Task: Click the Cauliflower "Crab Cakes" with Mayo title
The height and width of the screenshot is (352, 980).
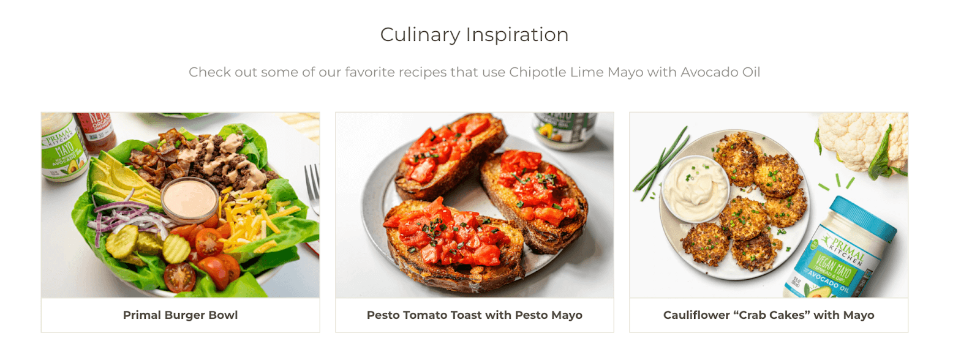Action: pos(768,315)
